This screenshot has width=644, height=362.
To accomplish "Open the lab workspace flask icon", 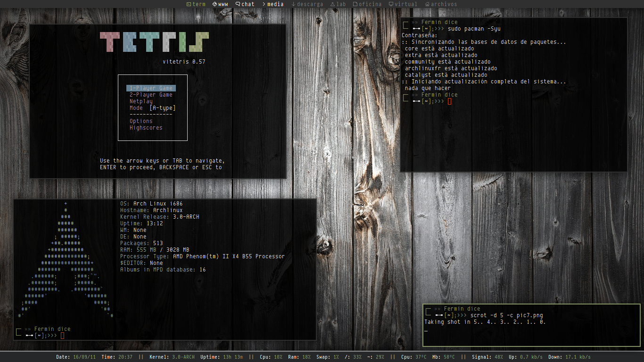I will point(333,4).
